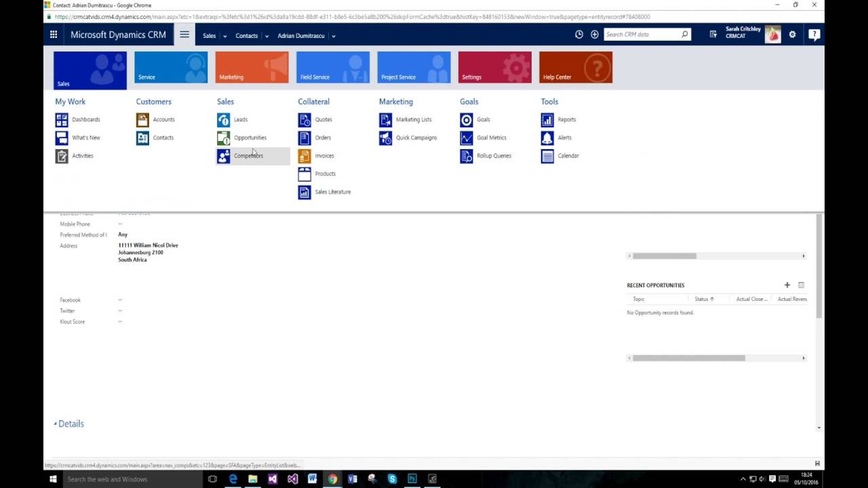Screen dimensions: 868x488
Task: Open the Goals icon
Action: (467, 120)
